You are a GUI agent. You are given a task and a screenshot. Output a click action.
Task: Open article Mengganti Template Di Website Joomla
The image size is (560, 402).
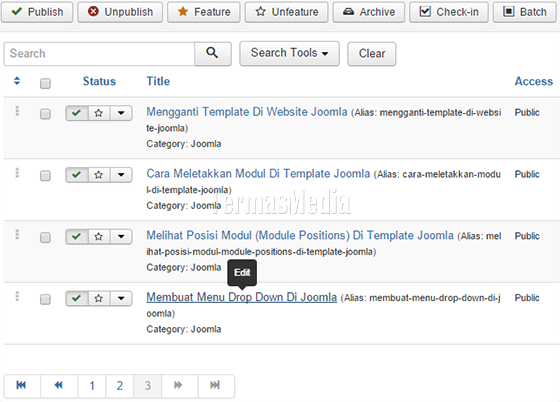[247, 112]
